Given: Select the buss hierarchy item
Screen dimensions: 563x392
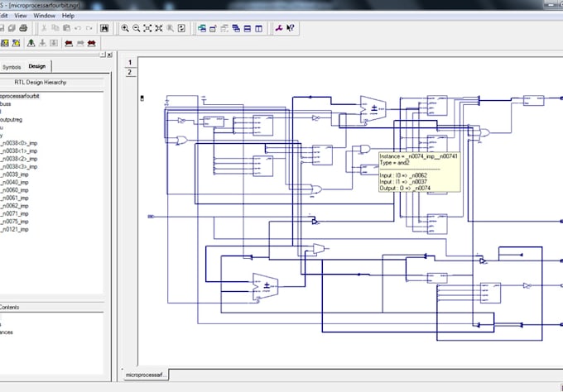Looking at the screenshot, I should tap(6, 104).
